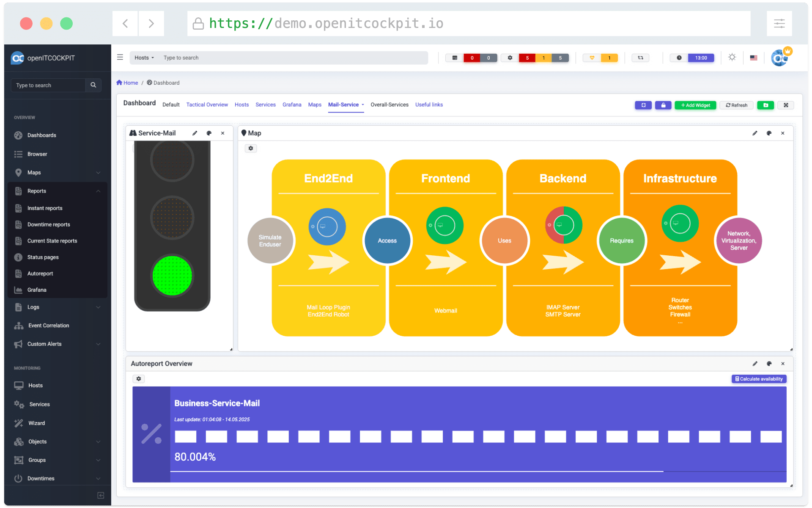The width and height of the screenshot is (812, 508).
Task: Click the Home breadcrumb link
Action: click(x=127, y=83)
